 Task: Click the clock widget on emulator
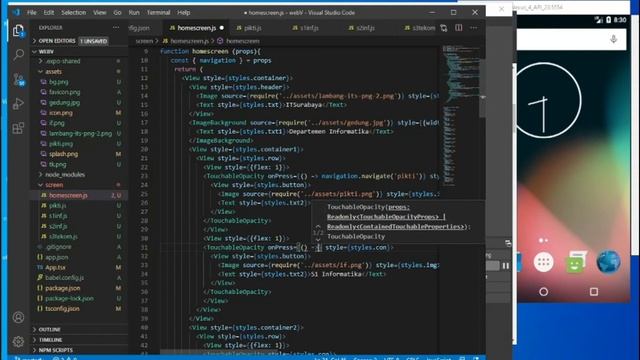point(545,100)
